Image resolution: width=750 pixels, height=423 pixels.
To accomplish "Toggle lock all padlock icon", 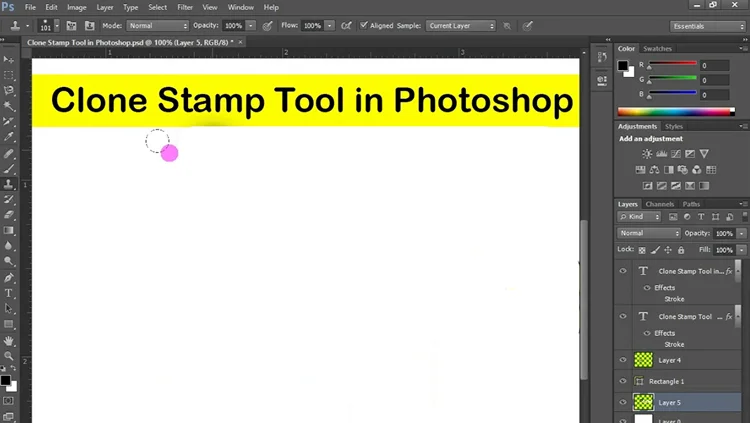I will [x=681, y=250].
